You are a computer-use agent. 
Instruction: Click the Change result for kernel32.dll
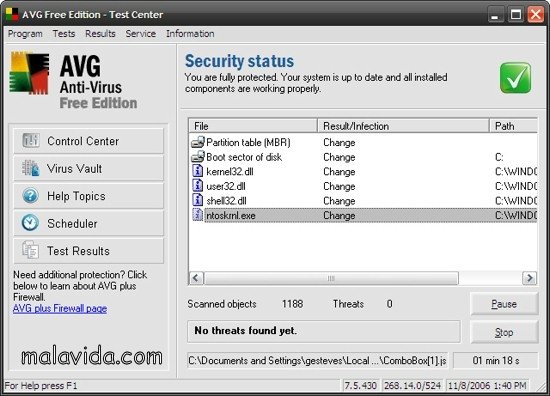339,172
